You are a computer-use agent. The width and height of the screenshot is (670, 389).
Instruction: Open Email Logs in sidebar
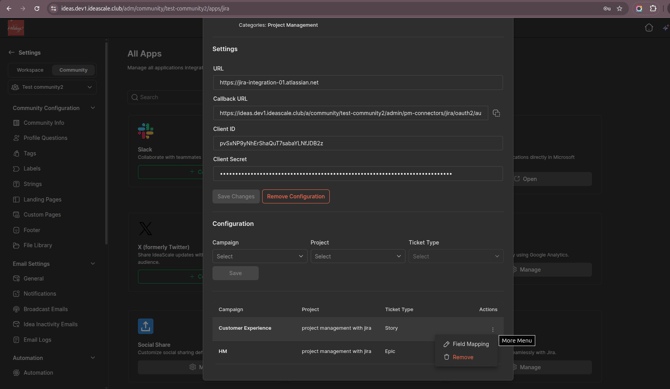[x=37, y=340]
